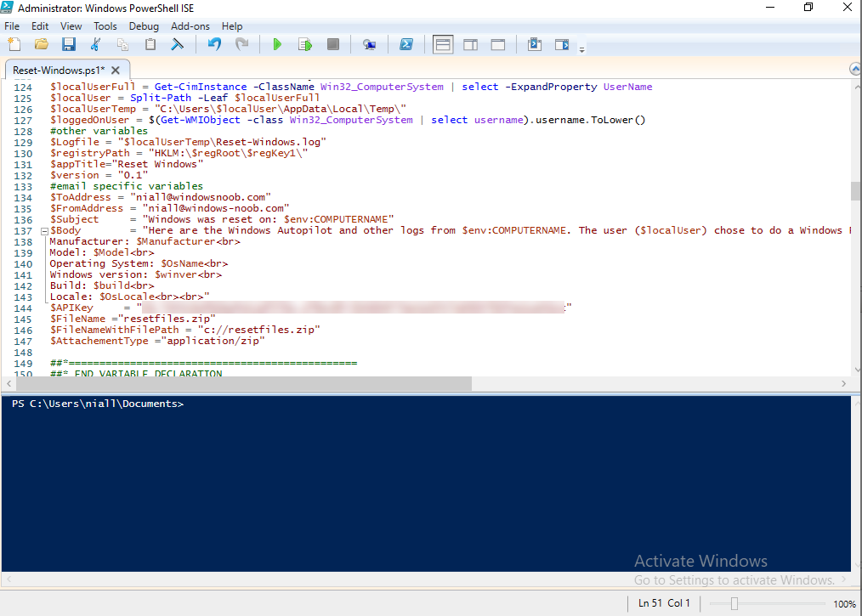Show the command add-on pane
The image size is (862, 616).
click(562, 44)
